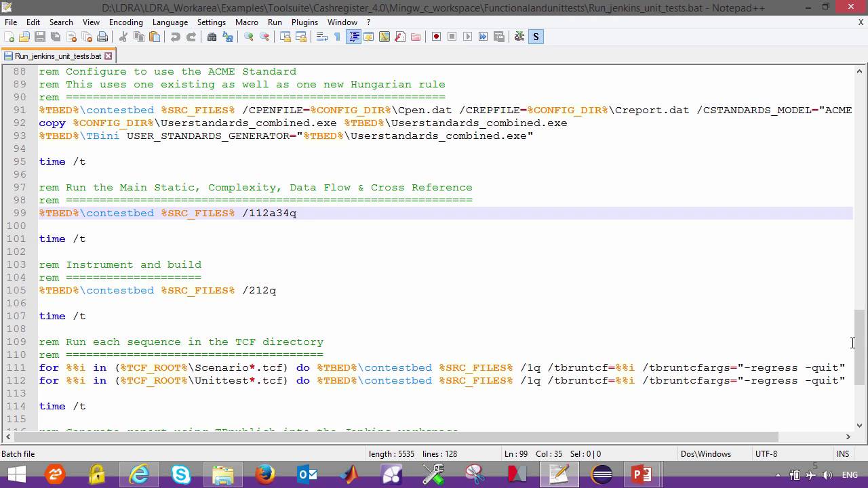Image resolution: width=868 pixels, height=488 pixels.
Task: Start macro recording with red record icon
Action: point(436,37)
